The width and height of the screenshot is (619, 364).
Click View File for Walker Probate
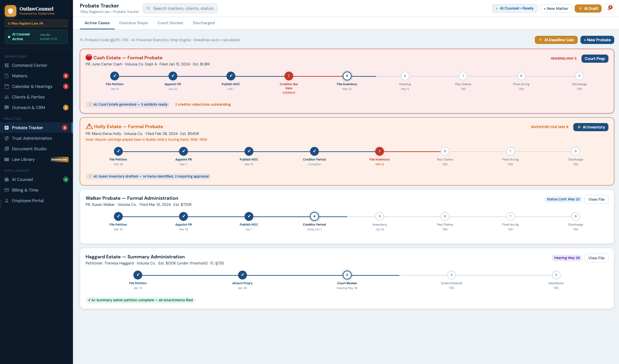click(596, 199)
